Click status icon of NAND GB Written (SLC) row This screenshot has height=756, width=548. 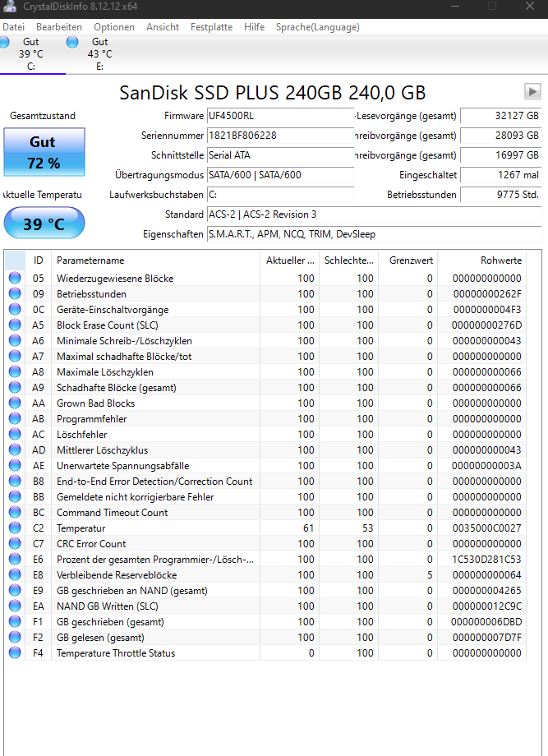tap(15, 606)
